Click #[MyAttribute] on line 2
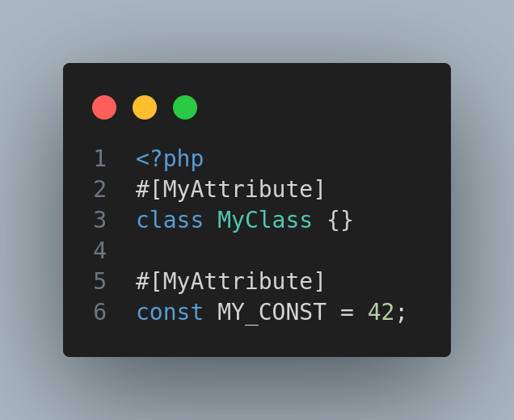Screen dimensions: 514x420 tap(230, 190)
